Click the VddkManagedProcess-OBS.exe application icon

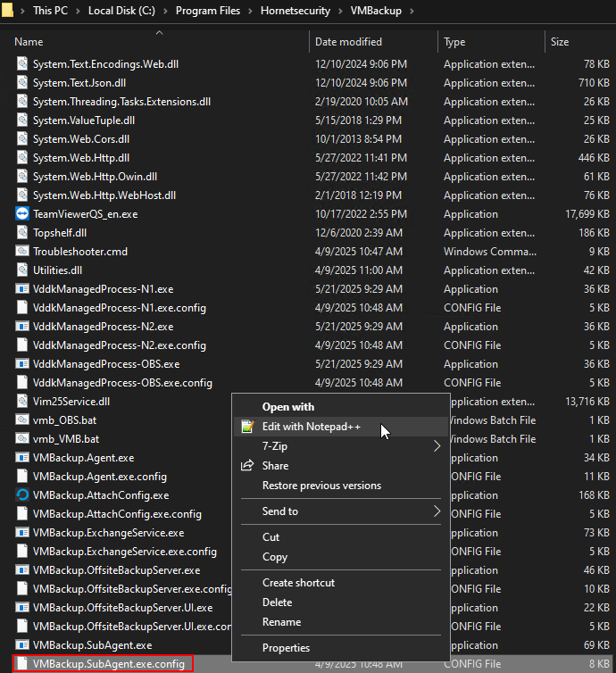(22, 363)
